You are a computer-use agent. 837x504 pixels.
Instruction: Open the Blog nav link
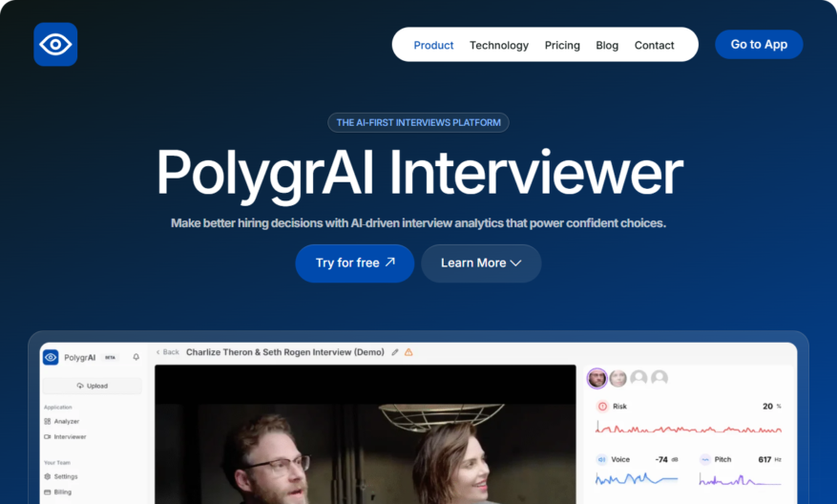[607, 46]
